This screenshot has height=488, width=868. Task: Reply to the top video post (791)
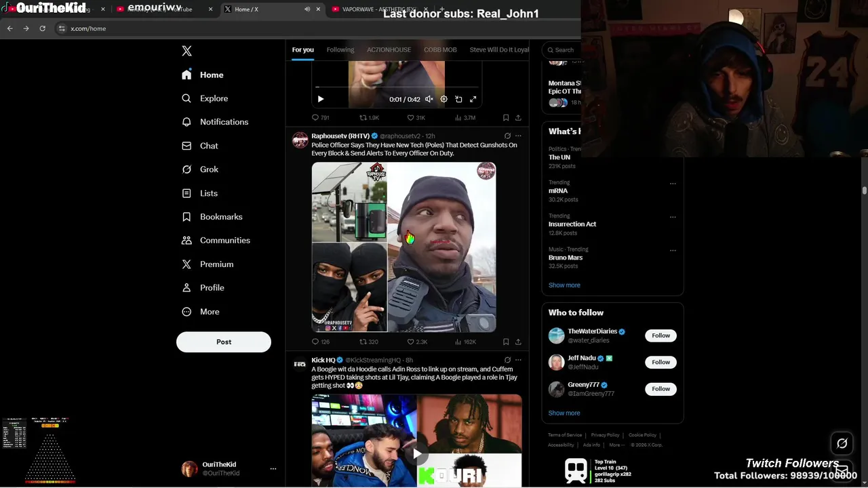320,118
